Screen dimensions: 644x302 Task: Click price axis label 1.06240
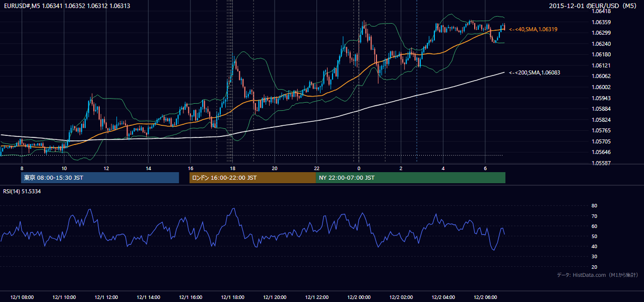click(602, 44)
